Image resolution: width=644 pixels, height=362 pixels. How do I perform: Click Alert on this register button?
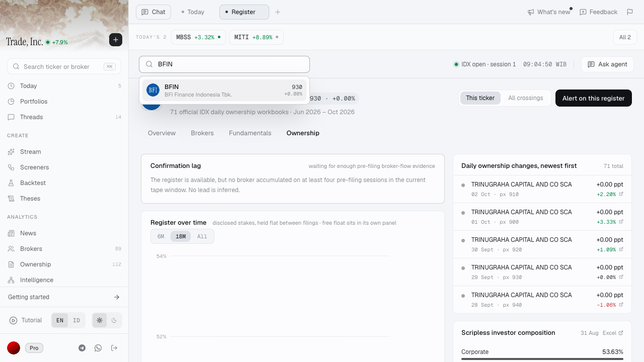(x=594, y=98)
